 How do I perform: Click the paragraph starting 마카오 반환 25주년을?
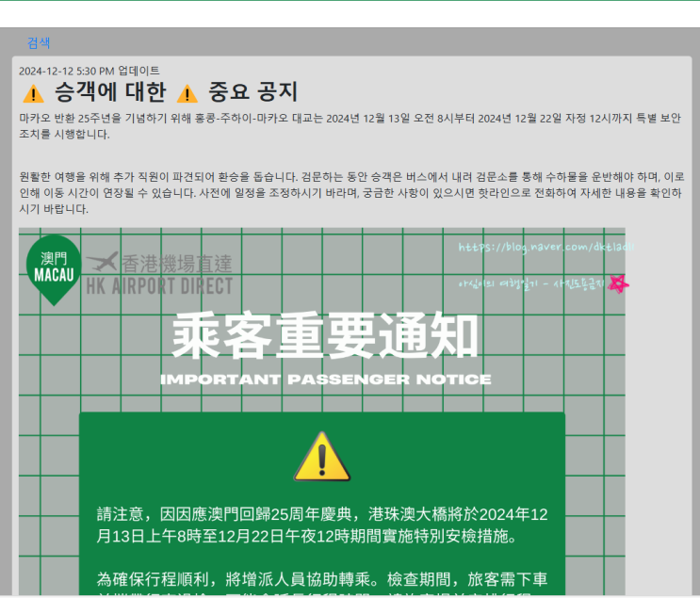(350, 126)
